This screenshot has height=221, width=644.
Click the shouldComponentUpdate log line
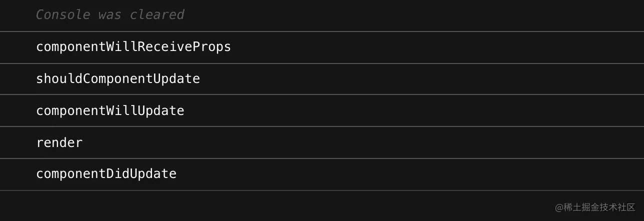[117, 79]
